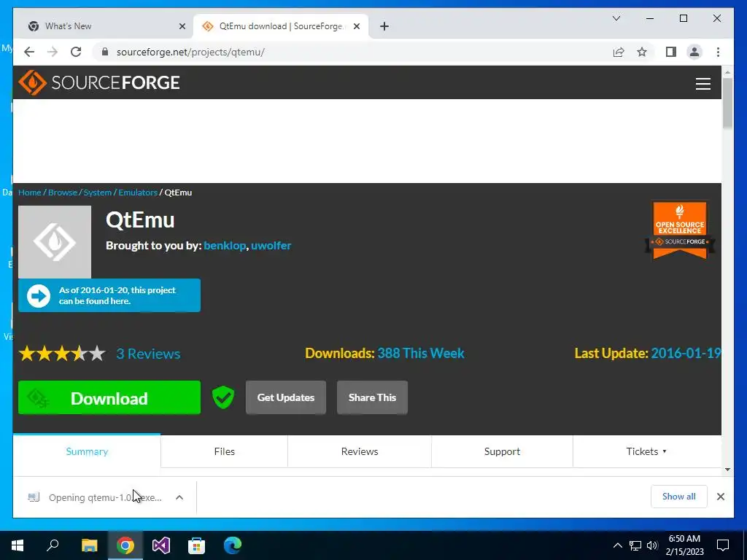
Task: Click the green shield checkmark icon
Action: (223, 397)
